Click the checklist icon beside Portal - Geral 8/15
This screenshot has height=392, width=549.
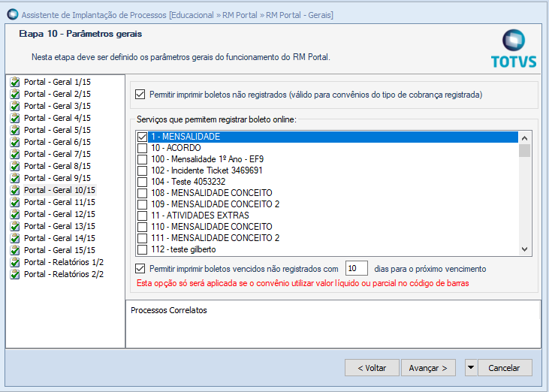pos(15,166)
